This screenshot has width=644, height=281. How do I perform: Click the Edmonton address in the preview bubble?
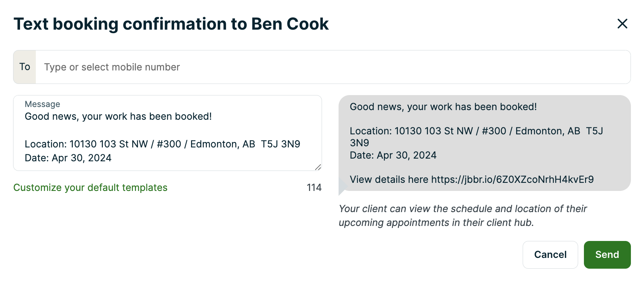[476, 131]
